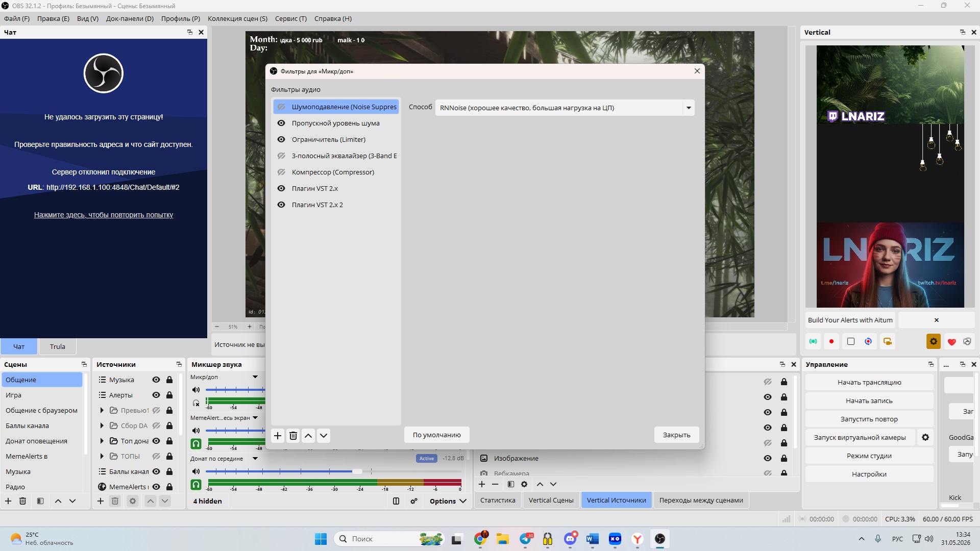980x551 pixels.
Task: Click the Aitum start streaming icon
Action: [813, 341]
